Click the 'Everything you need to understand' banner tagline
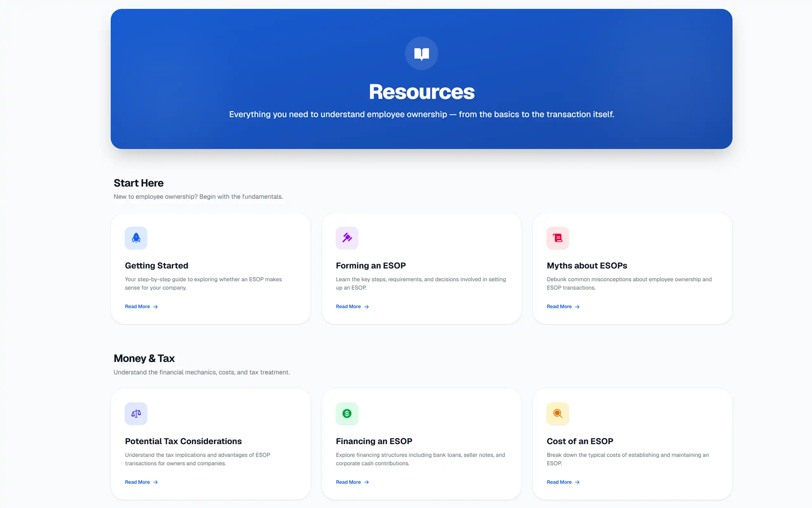The height and width of the screenshot is (508, 812). (422, 115)
